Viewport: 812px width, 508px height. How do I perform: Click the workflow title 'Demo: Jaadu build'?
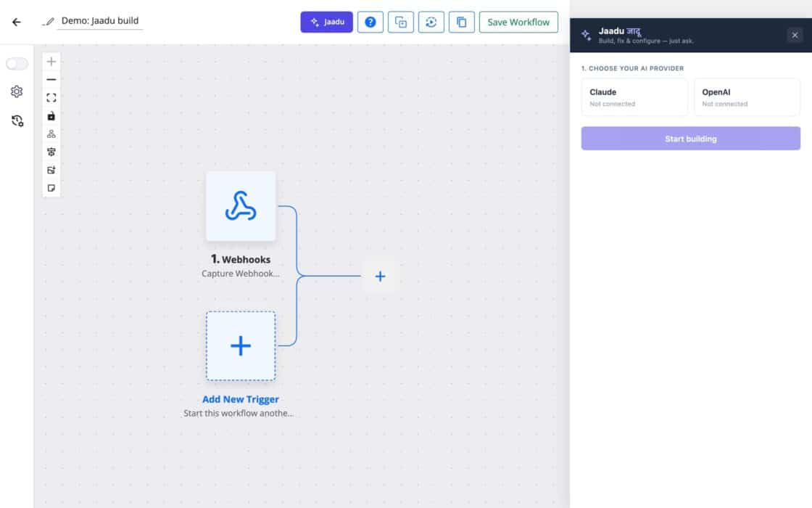coord(100,21)
